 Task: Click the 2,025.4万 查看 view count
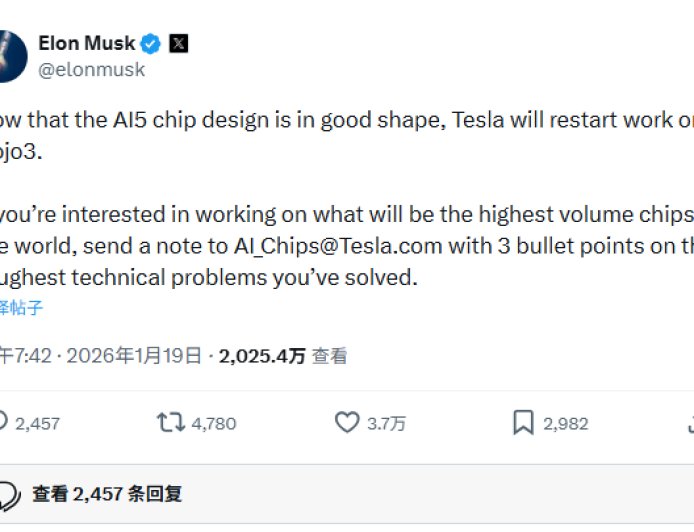click(x=283, y=355)
